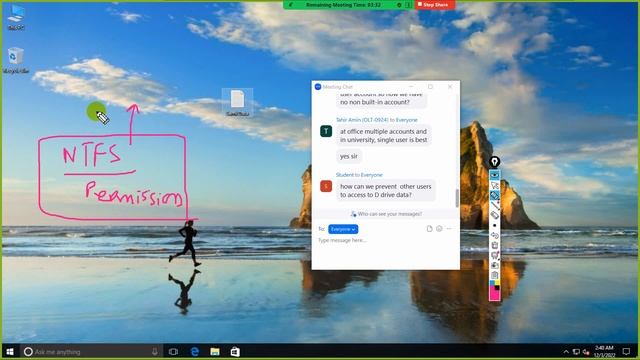Click the whiteboard icon below trash in toolbar
This screenshot has width=640, height=360.
coord(494,255)
